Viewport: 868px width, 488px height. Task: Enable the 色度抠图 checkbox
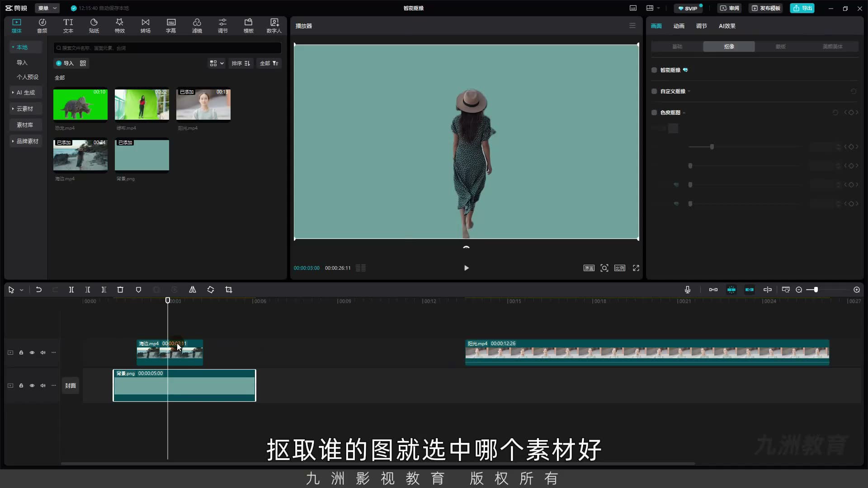654,113
